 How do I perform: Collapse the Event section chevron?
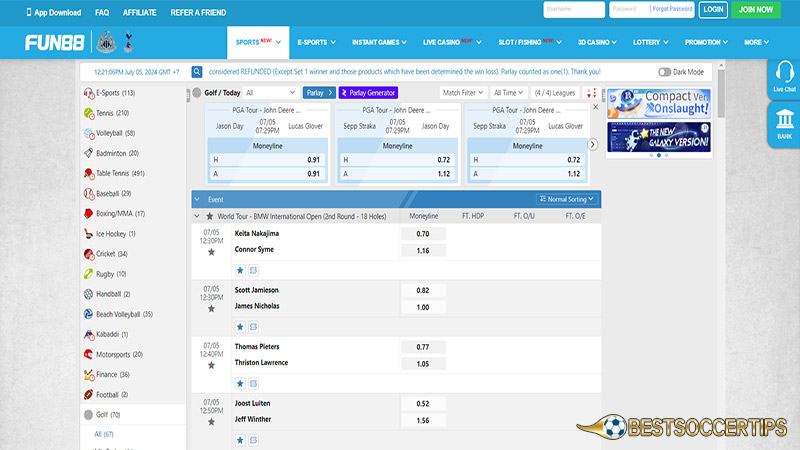point(197,199)
